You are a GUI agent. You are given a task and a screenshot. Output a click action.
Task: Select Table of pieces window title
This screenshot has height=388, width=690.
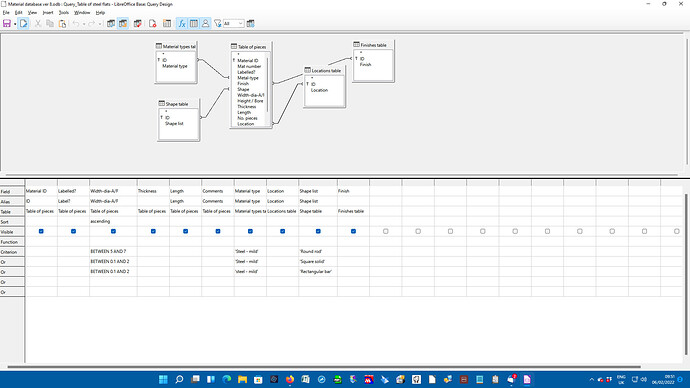(x=251, y=46)
